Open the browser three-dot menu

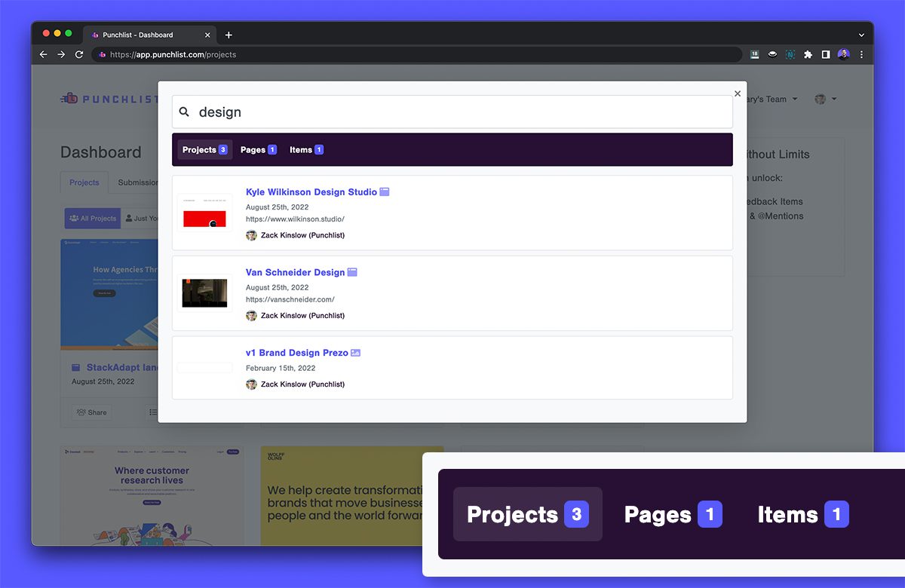[861, 54]
